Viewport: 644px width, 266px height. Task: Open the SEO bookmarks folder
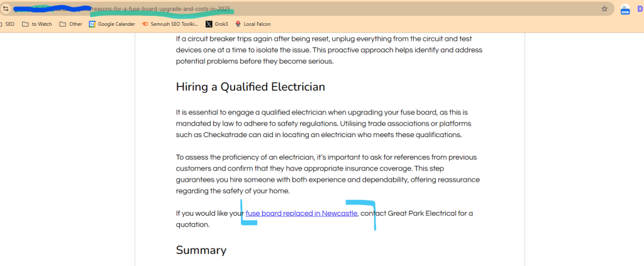7,25
